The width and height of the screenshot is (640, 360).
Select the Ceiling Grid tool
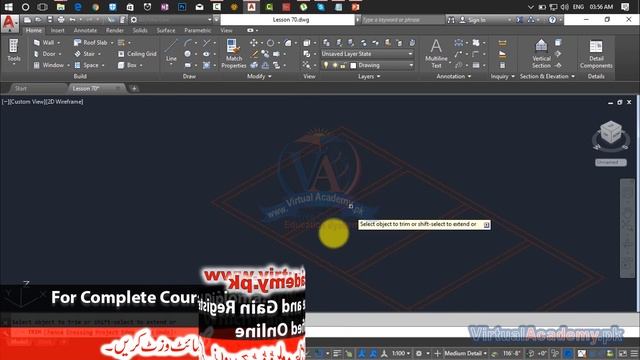pyautogui.click(x=137, y=54)
